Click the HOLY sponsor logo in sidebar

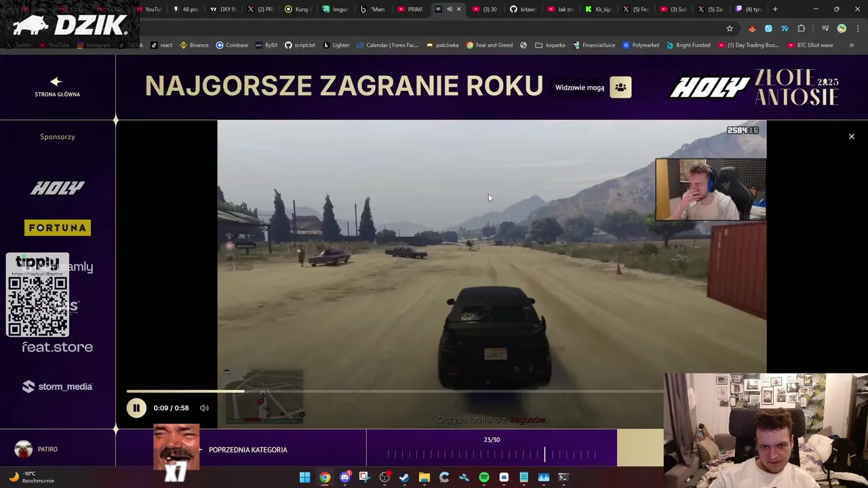click(58, 188)
